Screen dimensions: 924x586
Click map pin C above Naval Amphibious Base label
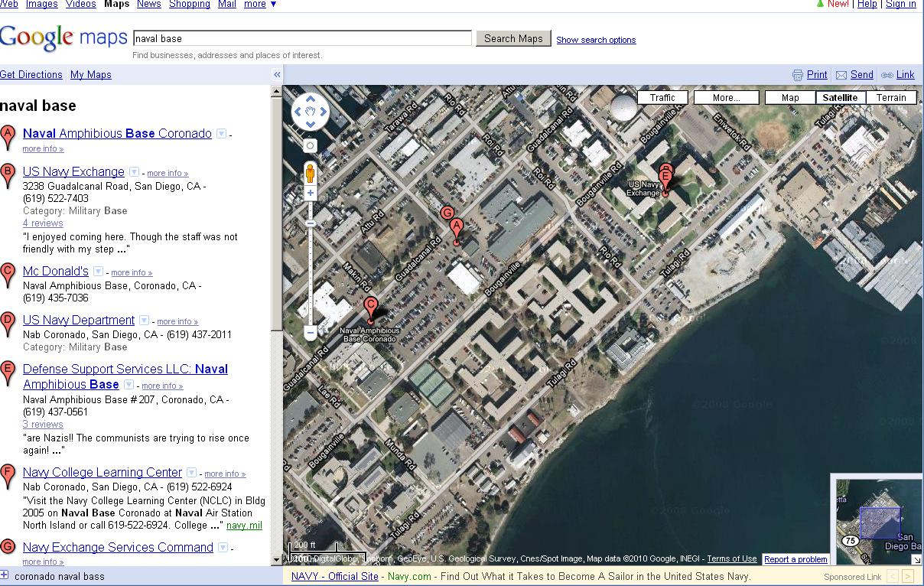371,310
